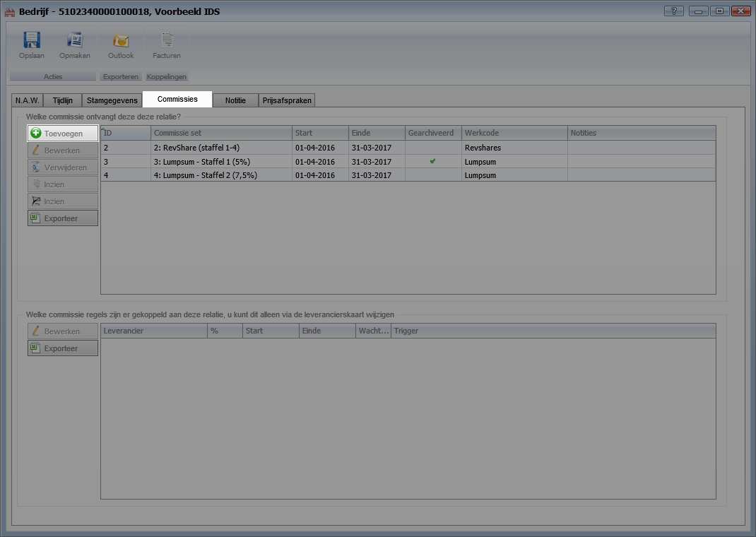756x537 pixels.
Task: Click the Opslaan save icon
Action: (x=31, y=42)
